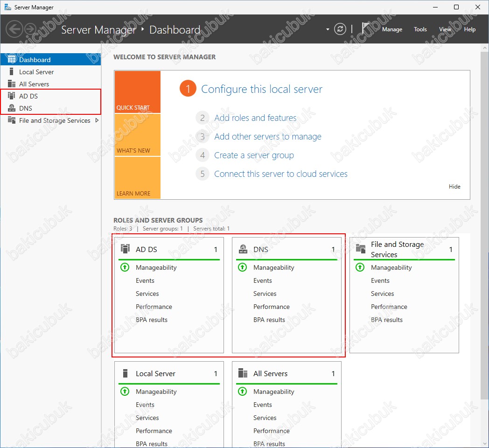Open AD DS BPA results
This screenshot has width=489, height=448.
(152, 320)
